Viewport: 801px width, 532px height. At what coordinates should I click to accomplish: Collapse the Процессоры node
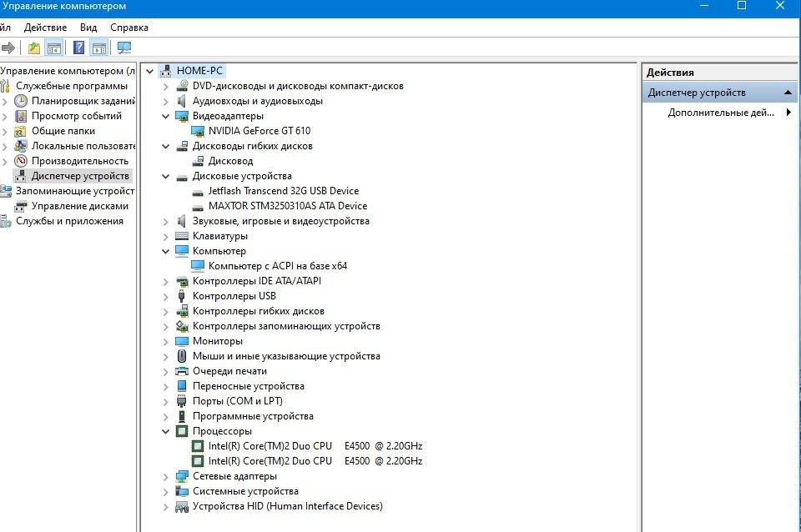[x=165, y=431]
